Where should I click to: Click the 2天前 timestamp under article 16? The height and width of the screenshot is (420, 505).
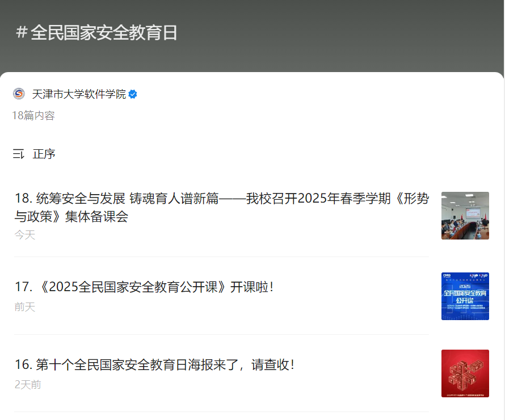coord(28,385)
